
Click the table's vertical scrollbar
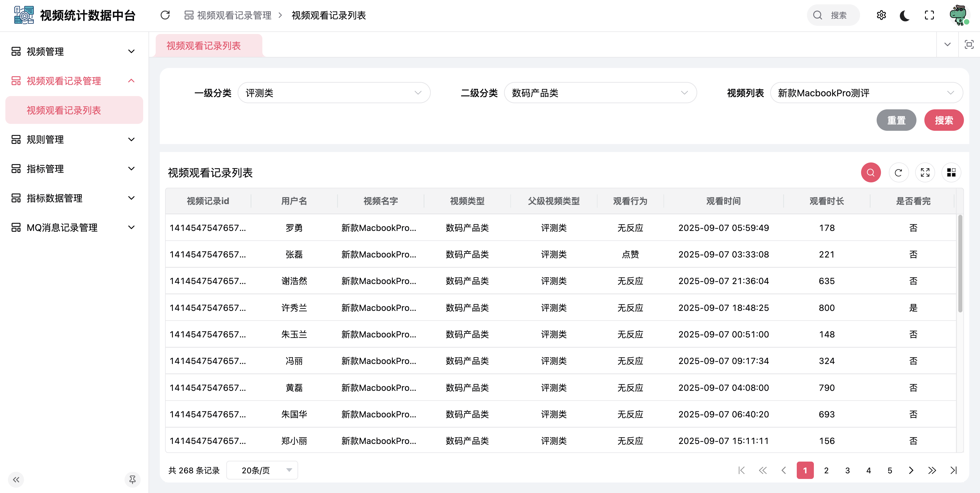pos(960,263)
